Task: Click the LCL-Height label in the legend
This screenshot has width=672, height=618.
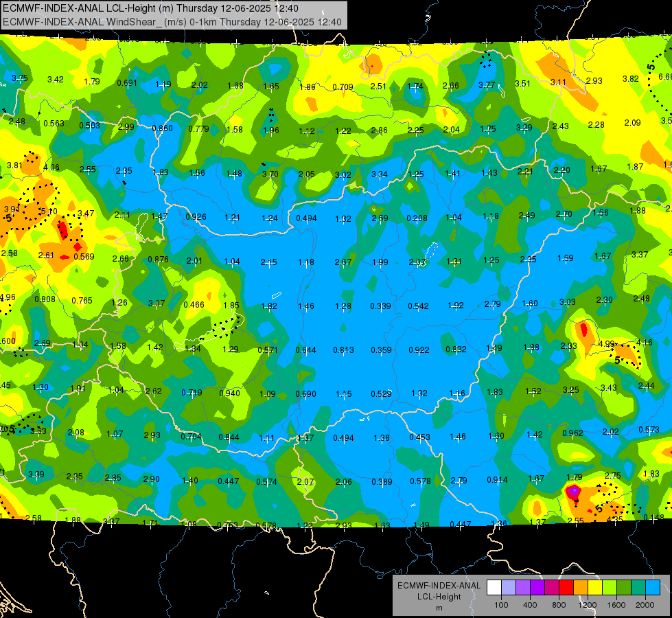Action: click(x=439, y=597)
